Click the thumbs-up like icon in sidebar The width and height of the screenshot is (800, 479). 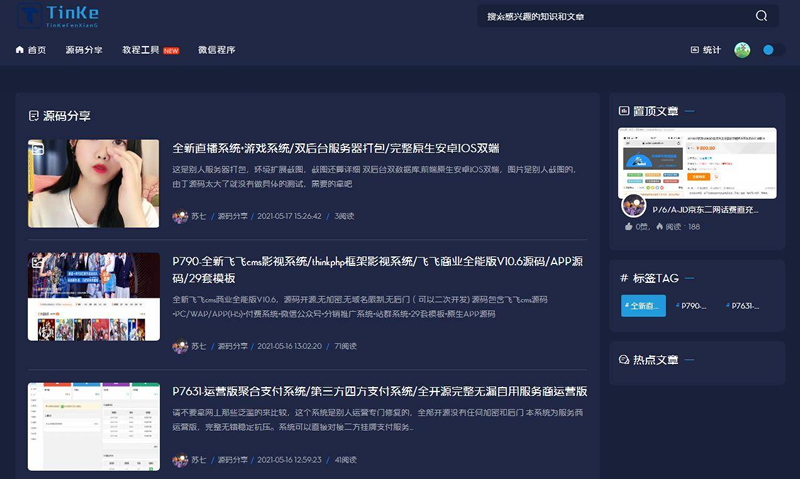point(628,227)
